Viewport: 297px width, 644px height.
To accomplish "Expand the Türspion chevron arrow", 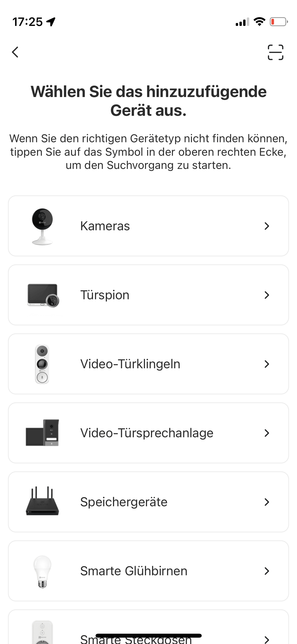I will (x=267, y=295).
